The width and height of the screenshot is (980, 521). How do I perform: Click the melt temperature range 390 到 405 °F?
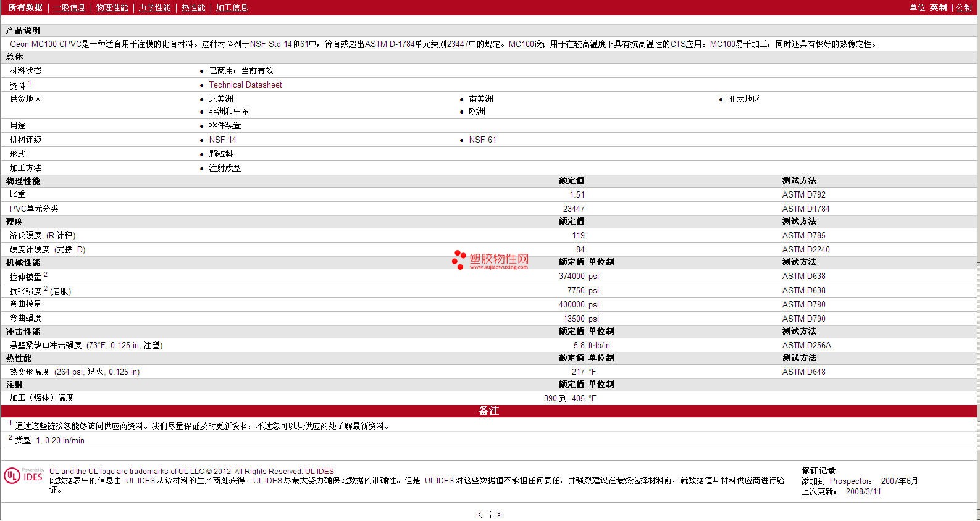pyautogui.click(x=570, y=399)
